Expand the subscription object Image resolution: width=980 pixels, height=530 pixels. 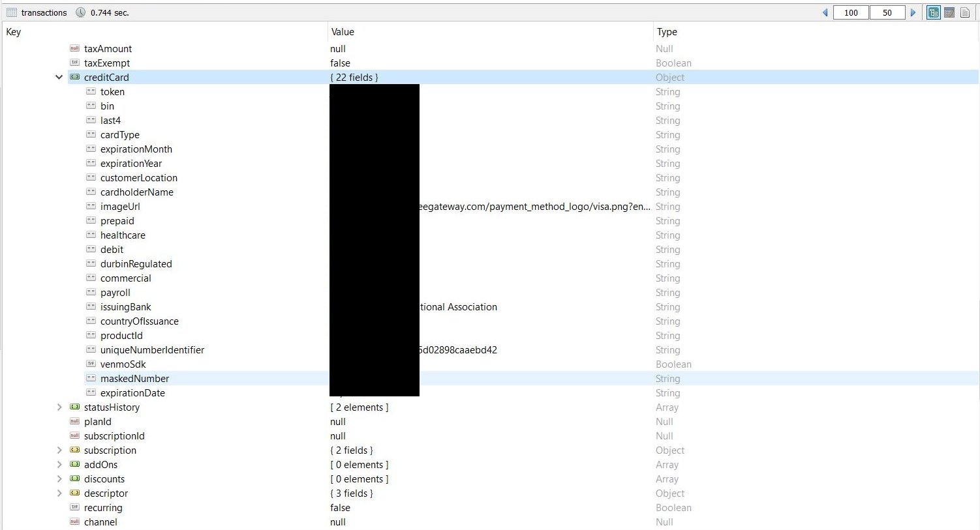(59, 450)
